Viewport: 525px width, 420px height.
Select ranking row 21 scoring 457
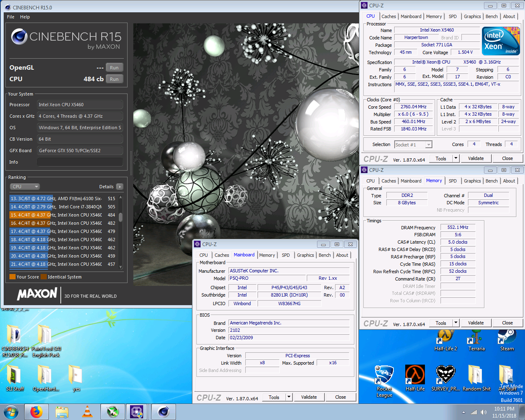(64, 264)
